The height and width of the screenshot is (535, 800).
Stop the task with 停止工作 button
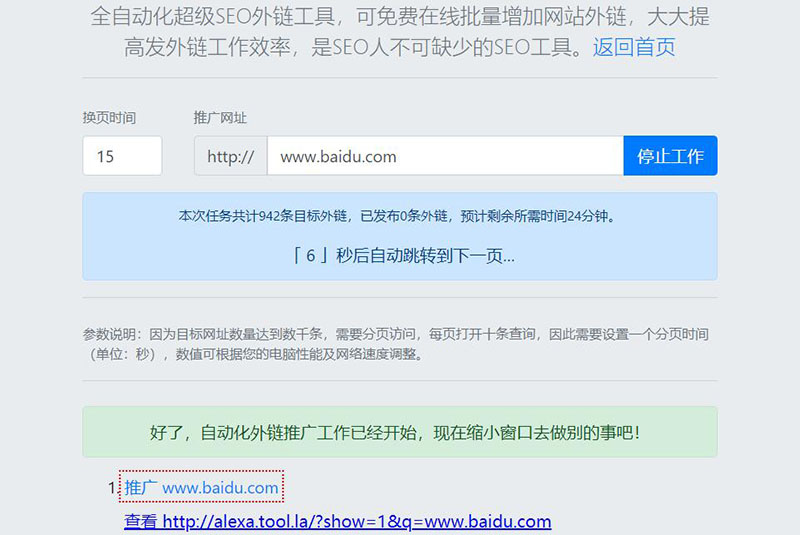[x=670, y=156]
